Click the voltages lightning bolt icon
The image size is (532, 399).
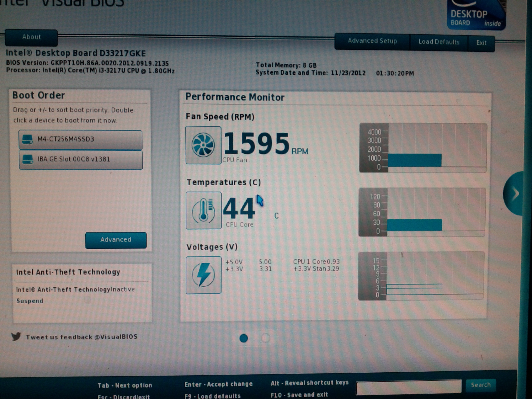coord(203,275)
